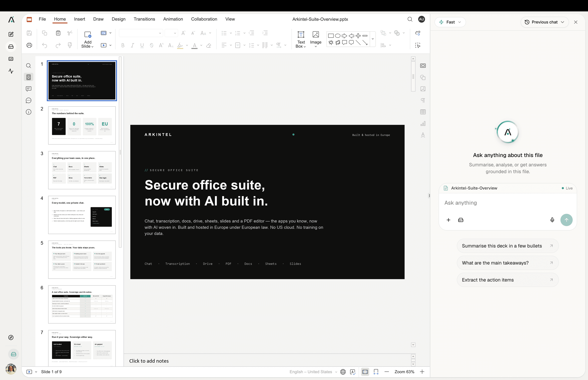Toggle Bold formatting
The width and height of the screenshot is (588, 380).
point(123,45)
